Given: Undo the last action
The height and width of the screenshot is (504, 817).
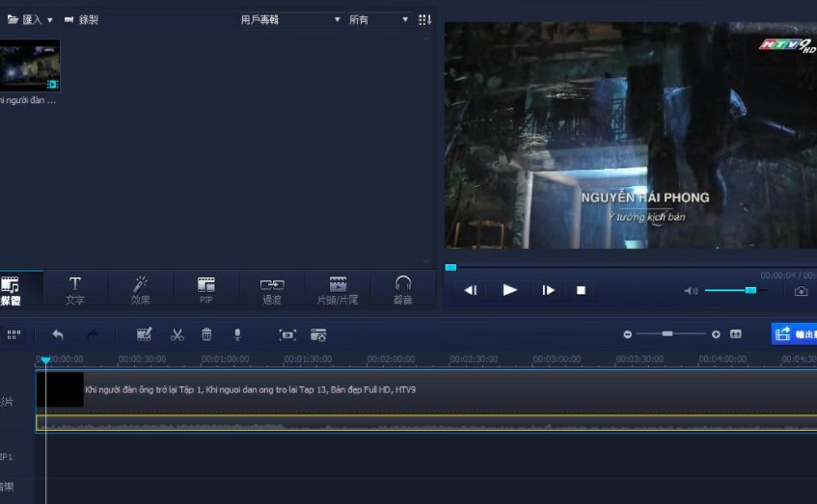Looking at the screenshot, I should (58, 334).
